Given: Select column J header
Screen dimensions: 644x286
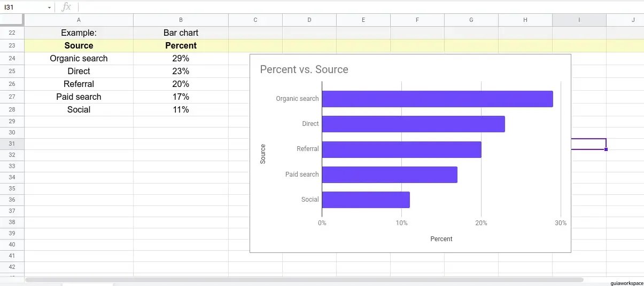Looking at the screenshot, I should tap(633, 20).
